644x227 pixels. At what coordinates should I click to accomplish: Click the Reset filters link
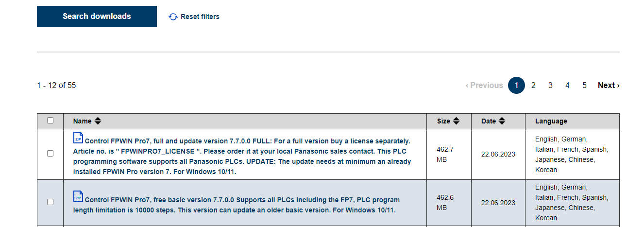tap(200, 17)
